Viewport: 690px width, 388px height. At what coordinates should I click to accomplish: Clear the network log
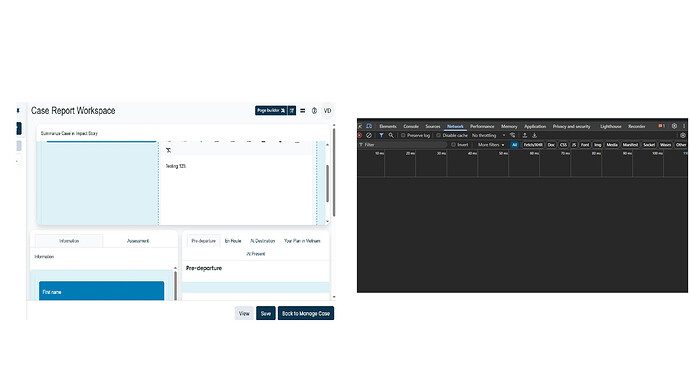tap(369, 135)
